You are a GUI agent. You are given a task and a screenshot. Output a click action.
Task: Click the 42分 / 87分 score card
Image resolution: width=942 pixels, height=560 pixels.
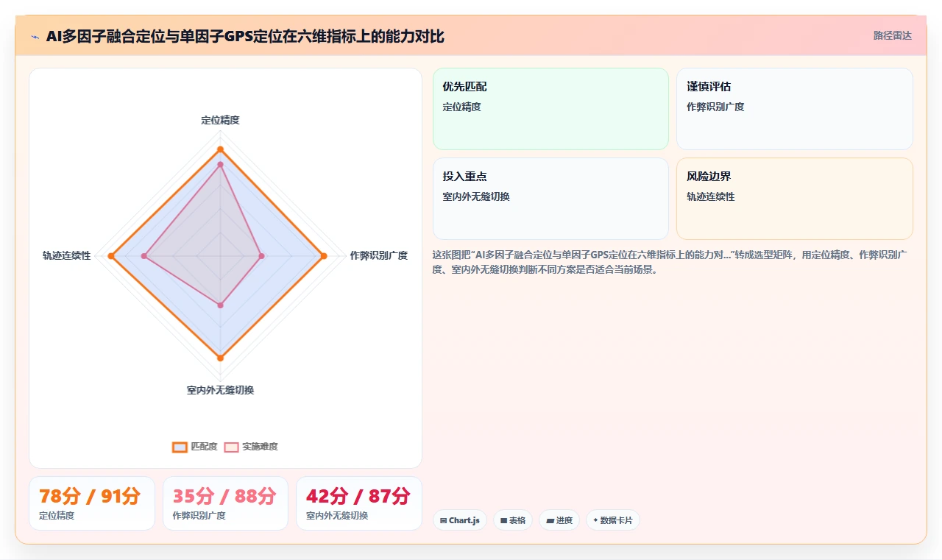(359, 503)
